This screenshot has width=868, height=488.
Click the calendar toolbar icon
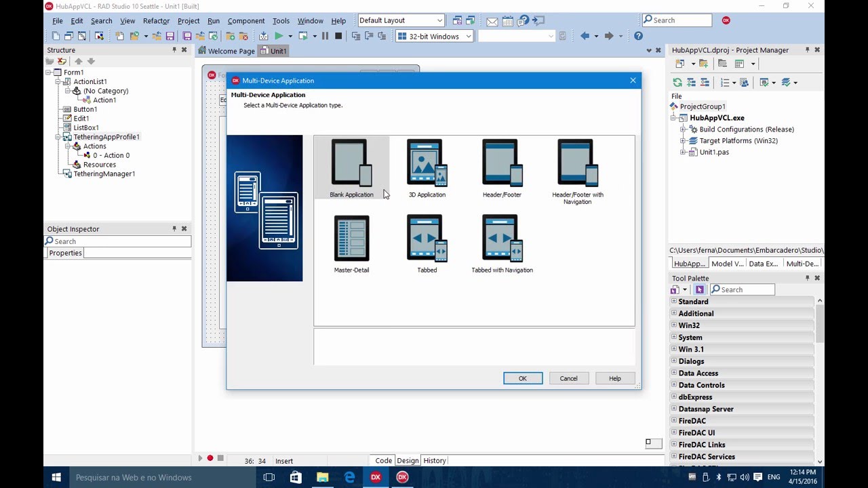pos(507,21)
